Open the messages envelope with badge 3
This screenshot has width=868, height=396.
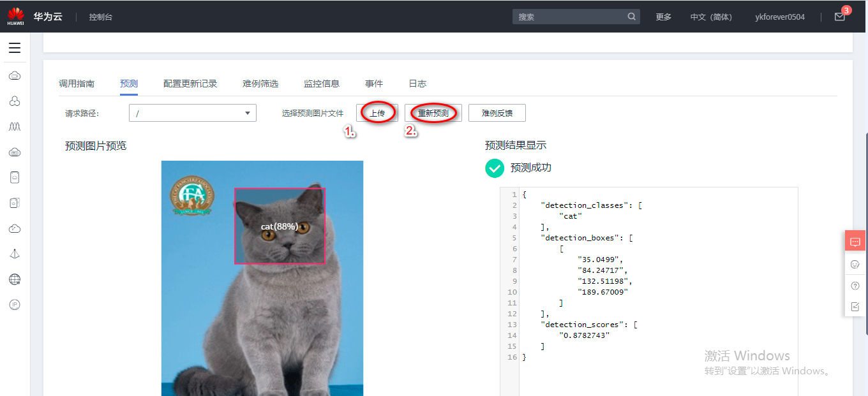tap(839, 17)
